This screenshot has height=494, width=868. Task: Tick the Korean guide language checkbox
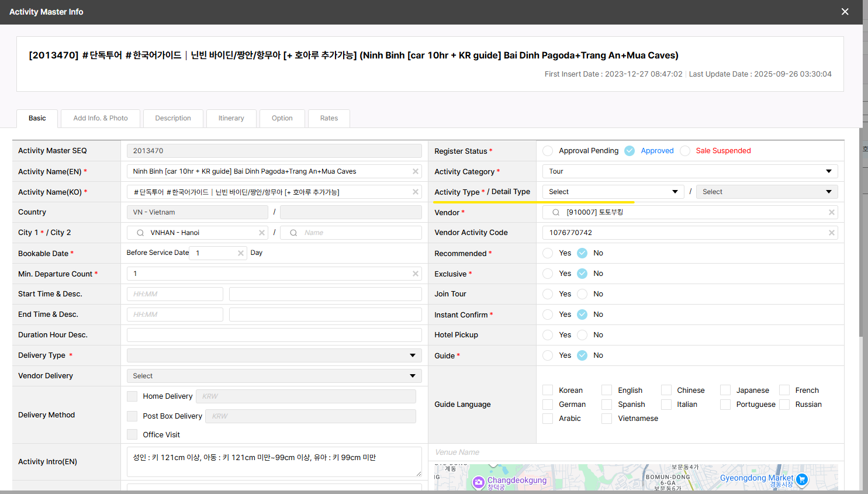tap(548, 390)
